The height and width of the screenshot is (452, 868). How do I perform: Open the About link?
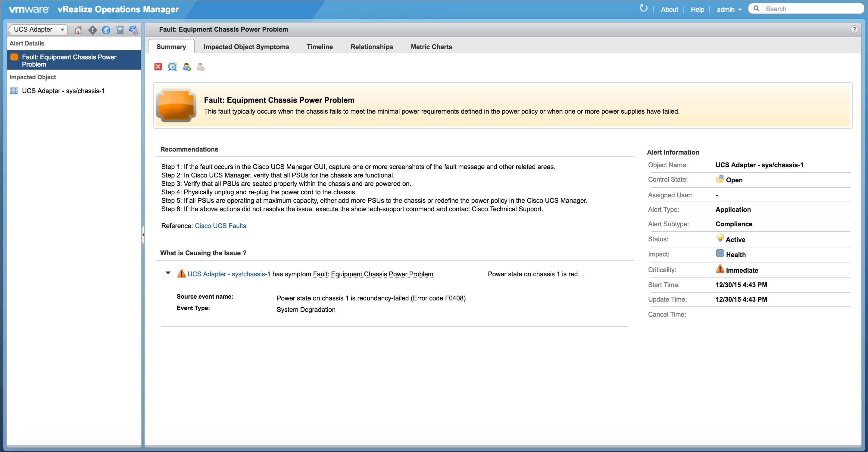669,9
